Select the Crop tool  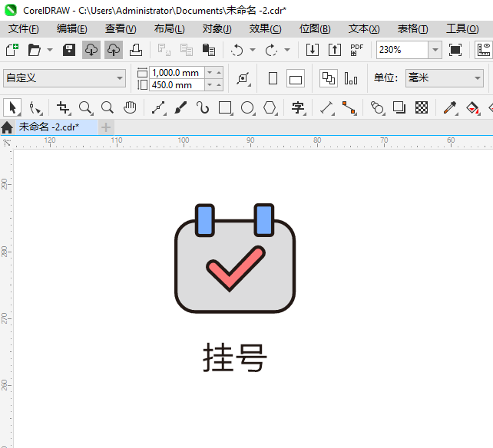point(63,107)
